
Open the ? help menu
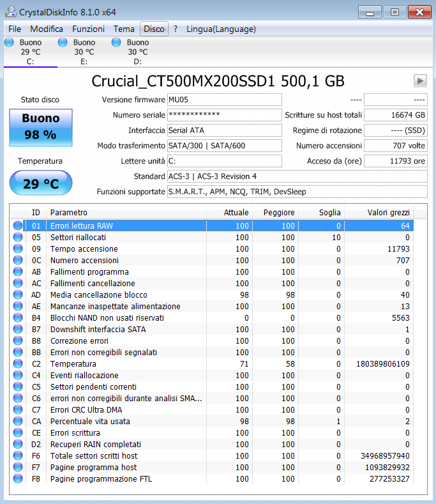click(x=176, y=29)
